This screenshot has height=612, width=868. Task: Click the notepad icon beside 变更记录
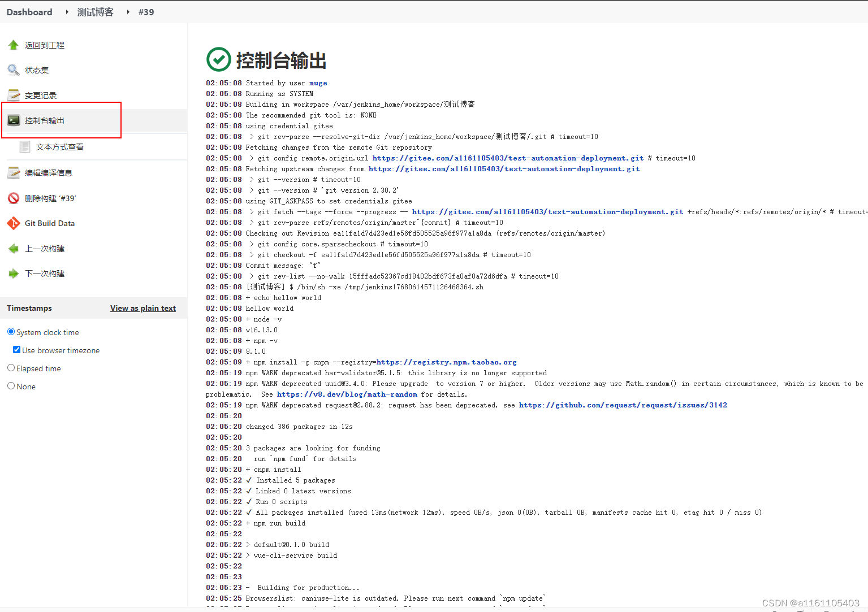click(14, 95)
